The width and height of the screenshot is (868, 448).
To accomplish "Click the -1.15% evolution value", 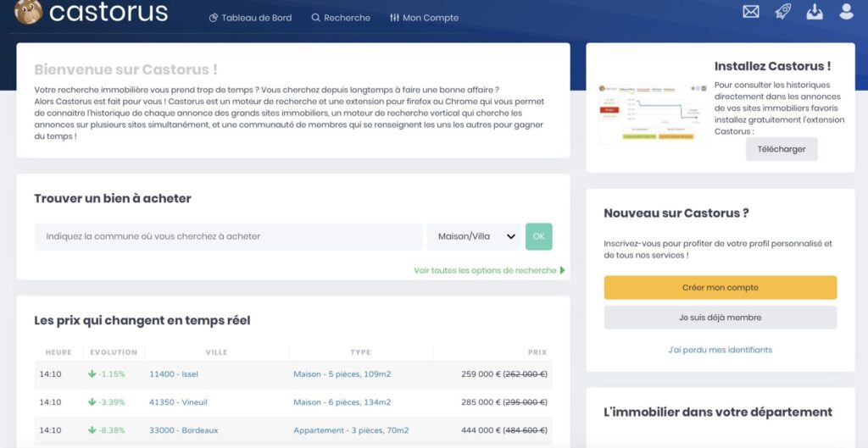I will [x=111, y=373].
